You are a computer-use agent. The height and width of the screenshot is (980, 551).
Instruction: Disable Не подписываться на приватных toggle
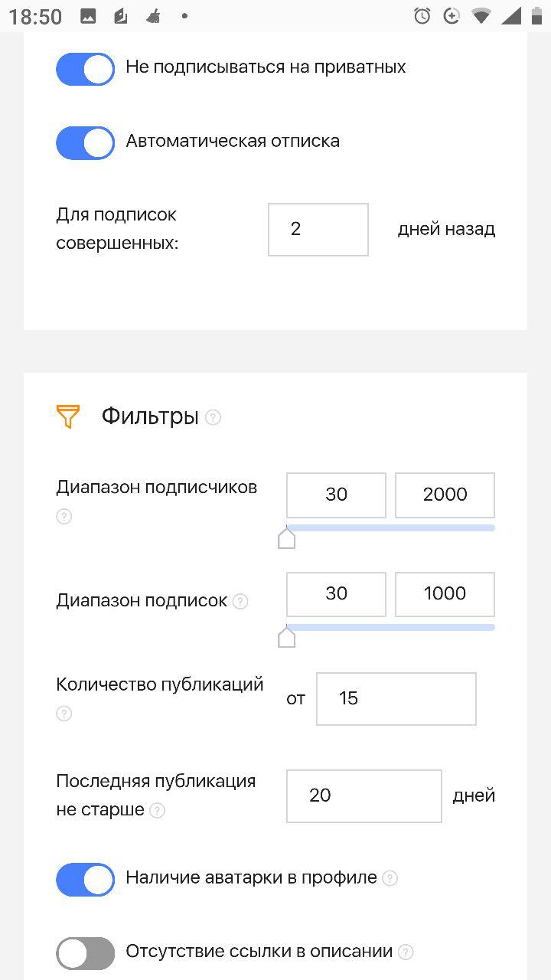pyautogui.click(x=85, y=69)
